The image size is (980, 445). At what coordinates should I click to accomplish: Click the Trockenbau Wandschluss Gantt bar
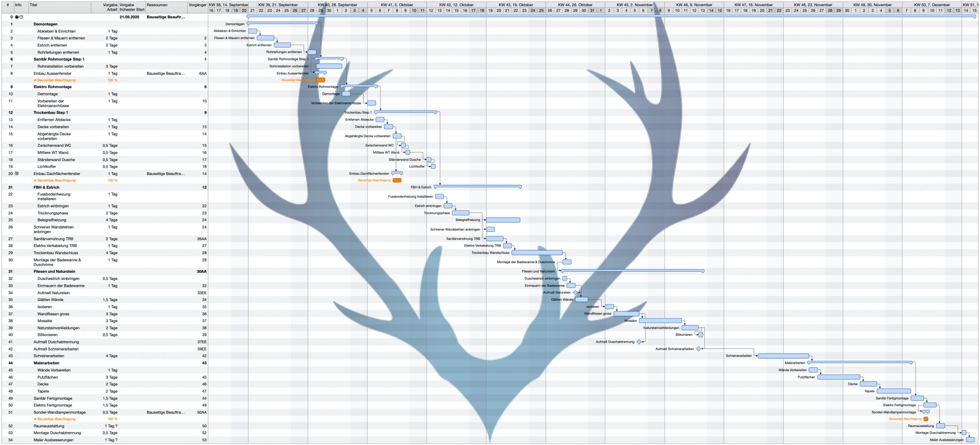(x=537, y=253)
